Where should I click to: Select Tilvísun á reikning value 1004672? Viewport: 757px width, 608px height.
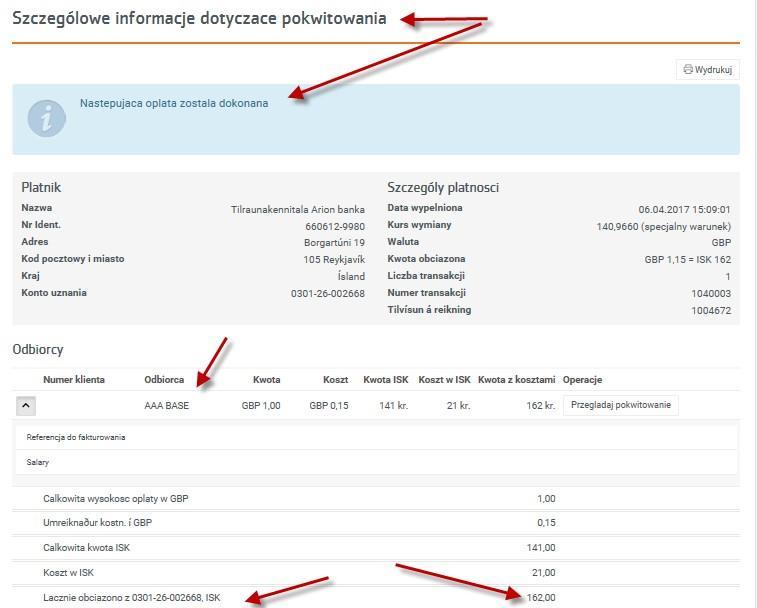click(711, 311)
